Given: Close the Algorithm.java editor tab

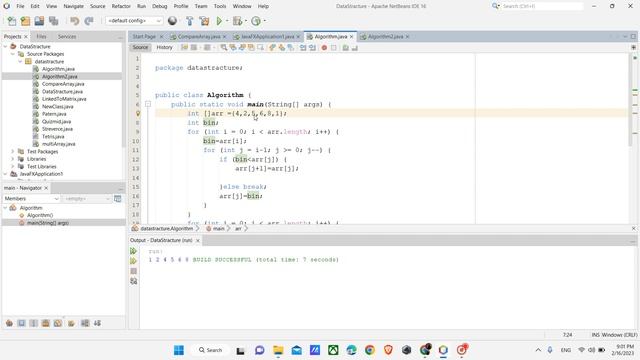Looking at the screenshot, I should pos(351,37).
